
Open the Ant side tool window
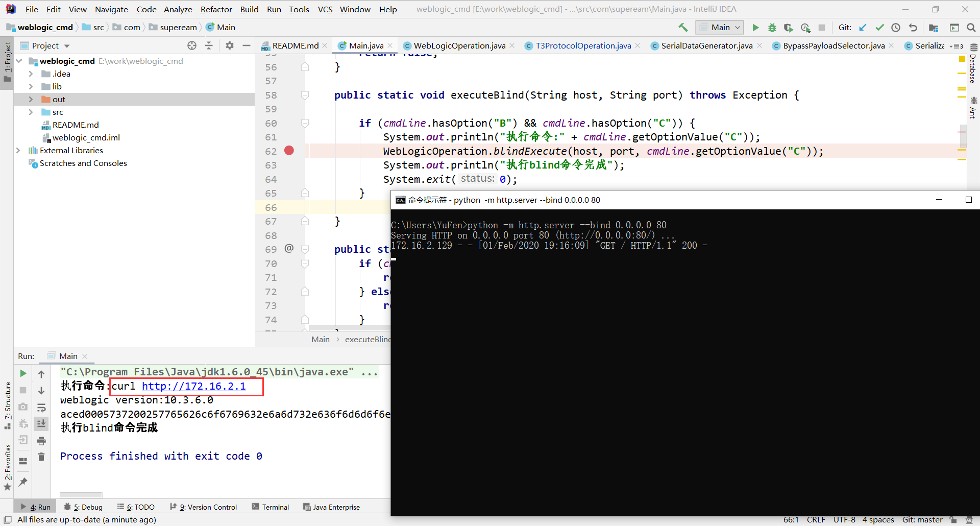(973, 108)
